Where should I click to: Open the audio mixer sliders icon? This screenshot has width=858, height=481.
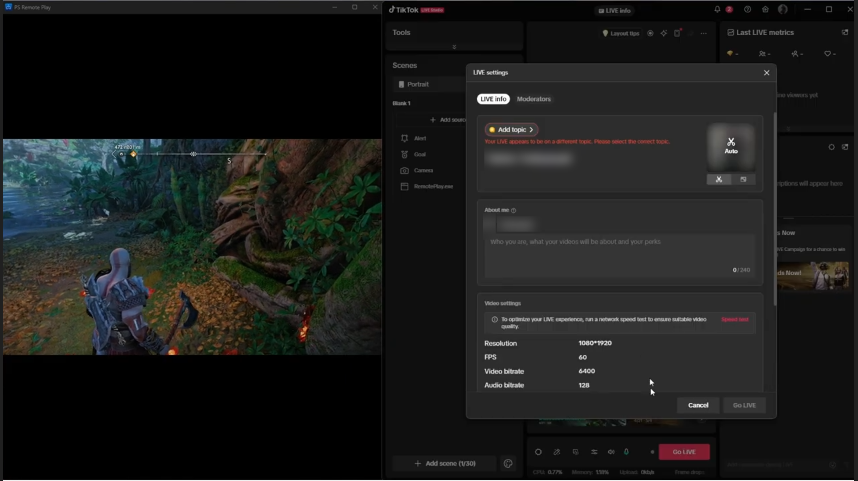(594, 452)
